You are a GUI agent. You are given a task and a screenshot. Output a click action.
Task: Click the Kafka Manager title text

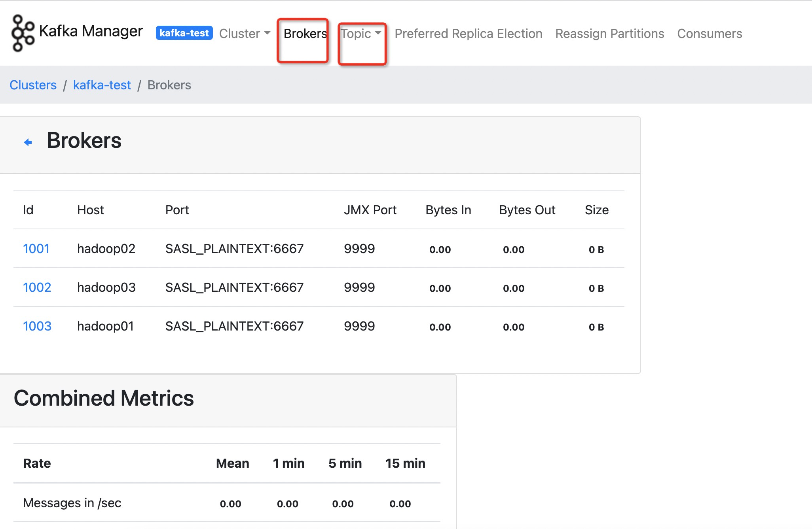(91, 31)
